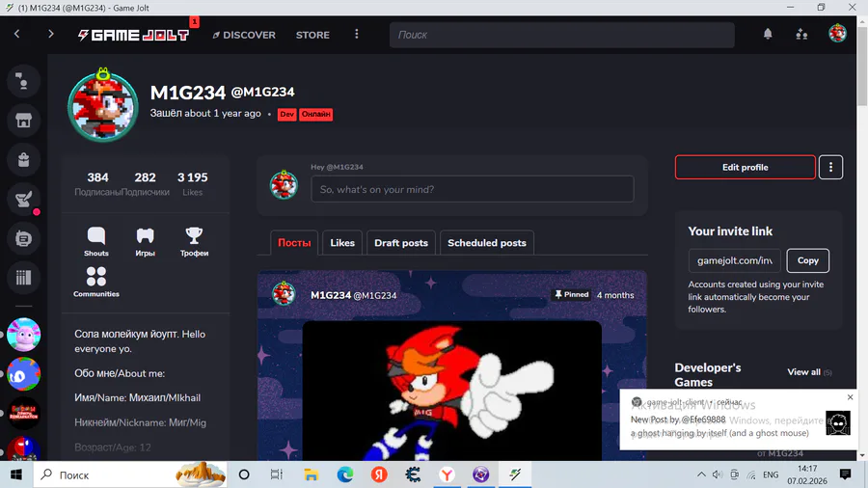
Task: Click the invite link text field
Action: 735,260
